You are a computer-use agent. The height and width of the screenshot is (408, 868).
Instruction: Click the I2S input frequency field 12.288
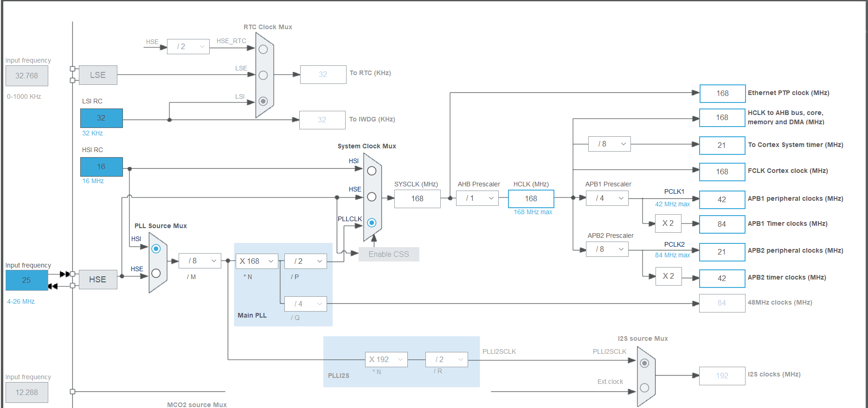pos(27,393)
